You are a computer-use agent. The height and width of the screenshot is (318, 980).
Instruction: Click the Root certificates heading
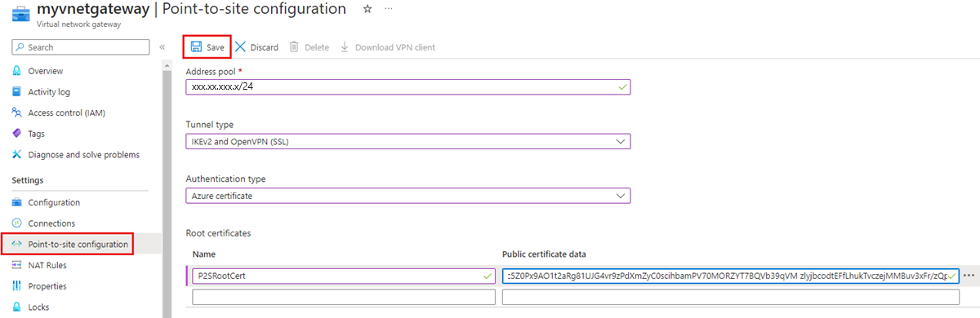point(218,233)
